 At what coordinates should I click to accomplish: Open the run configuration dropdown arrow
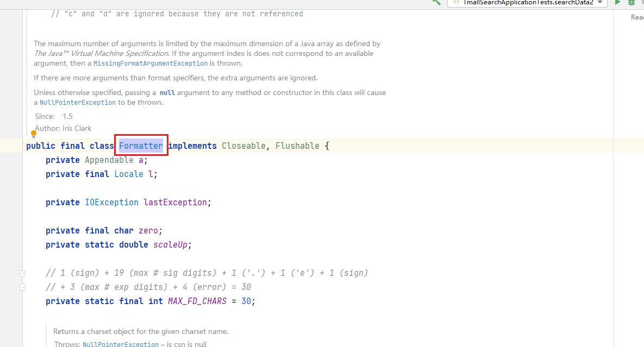[x=600, y=3]
